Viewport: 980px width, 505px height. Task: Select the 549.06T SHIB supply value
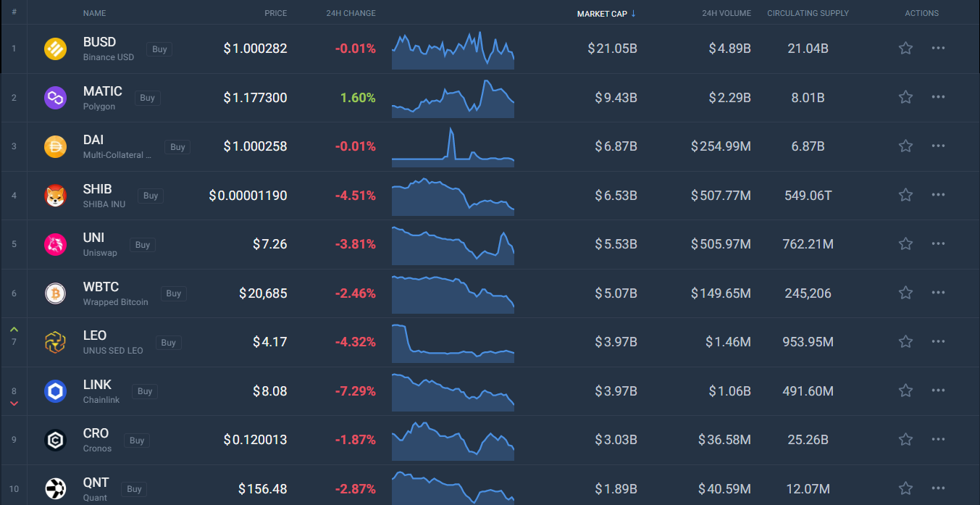point(808,196)
